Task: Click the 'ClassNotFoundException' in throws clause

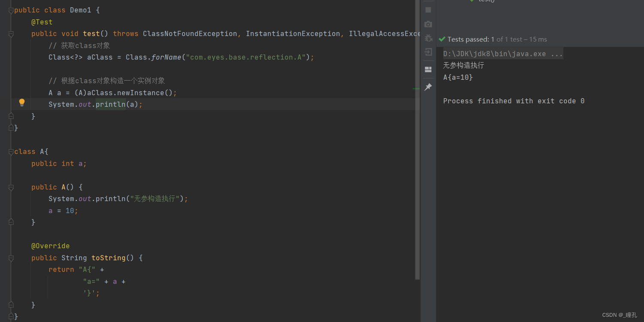Action: click(190, 34)
